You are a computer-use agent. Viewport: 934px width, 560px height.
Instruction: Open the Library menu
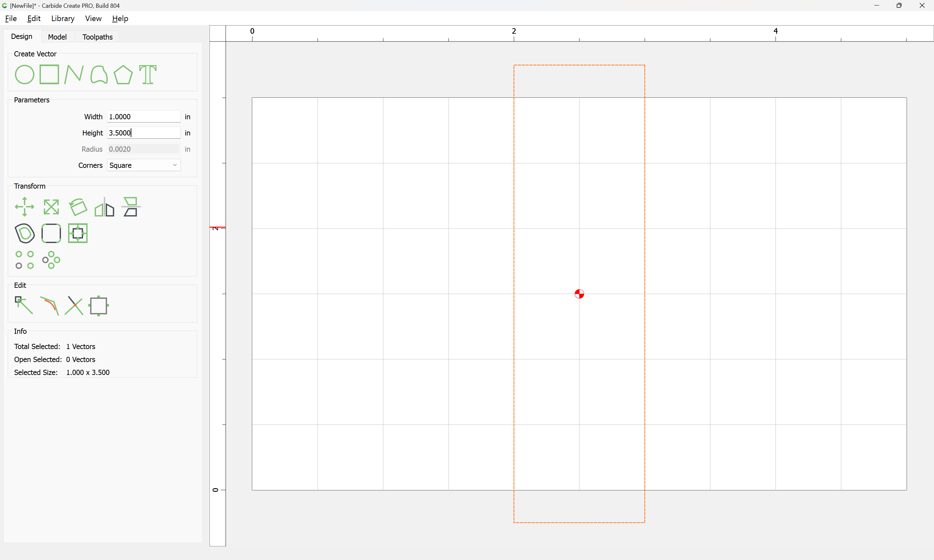[x=63, y=18]
